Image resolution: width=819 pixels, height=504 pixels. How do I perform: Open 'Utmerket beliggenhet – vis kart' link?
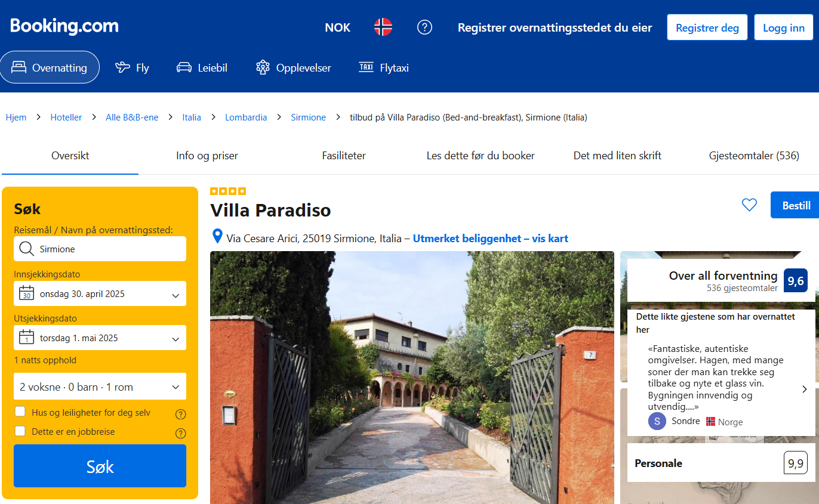[x=491, y=239]
